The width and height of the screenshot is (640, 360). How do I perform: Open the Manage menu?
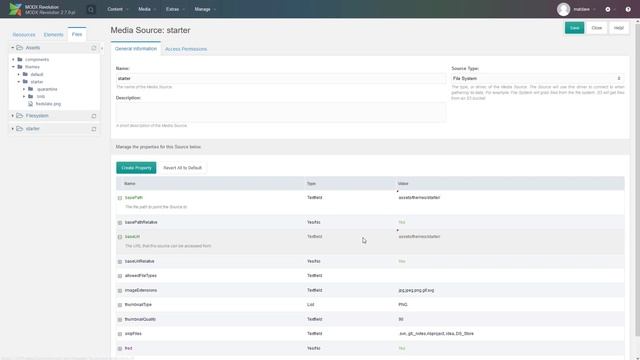click(x=205, y=9)
